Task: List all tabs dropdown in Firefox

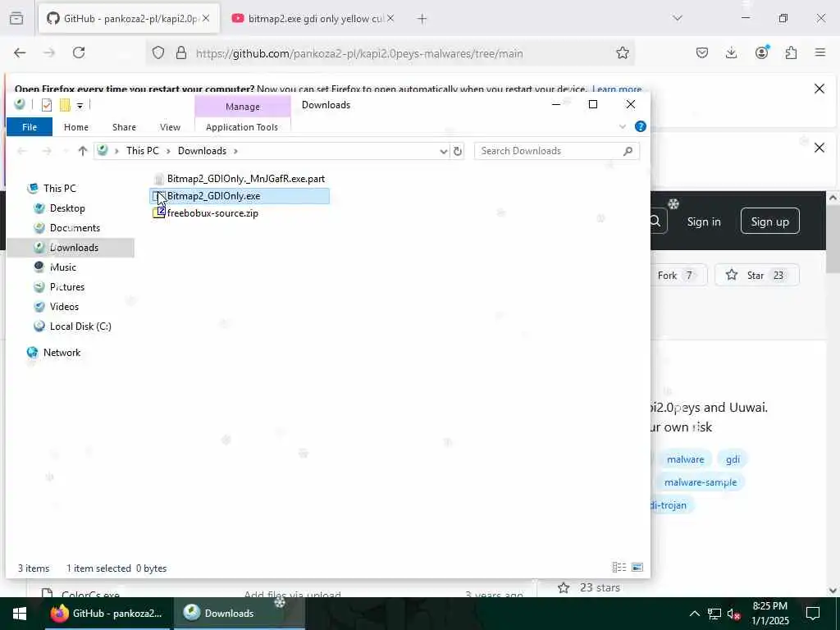Action: pos(678,18)
